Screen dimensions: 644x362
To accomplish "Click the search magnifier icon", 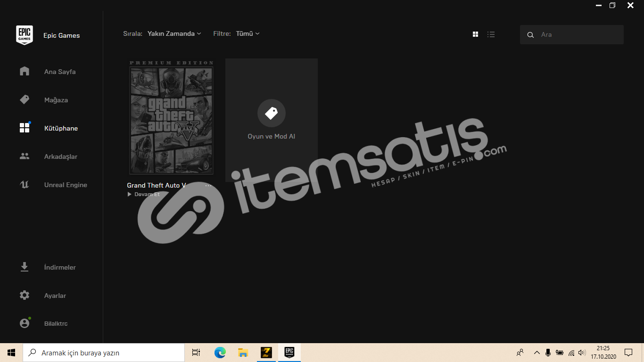I will pyautogui.click(x=530, y=35).
